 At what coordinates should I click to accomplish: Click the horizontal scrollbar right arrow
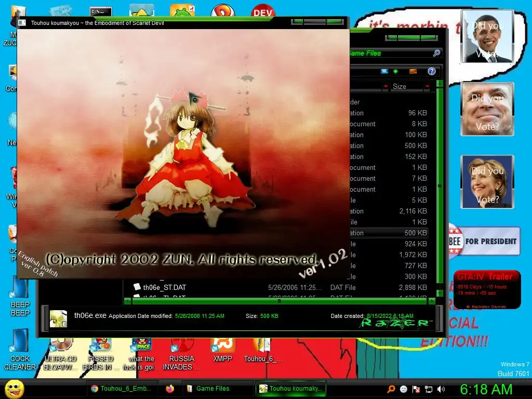pyautogui.click(x=432, y=301)
